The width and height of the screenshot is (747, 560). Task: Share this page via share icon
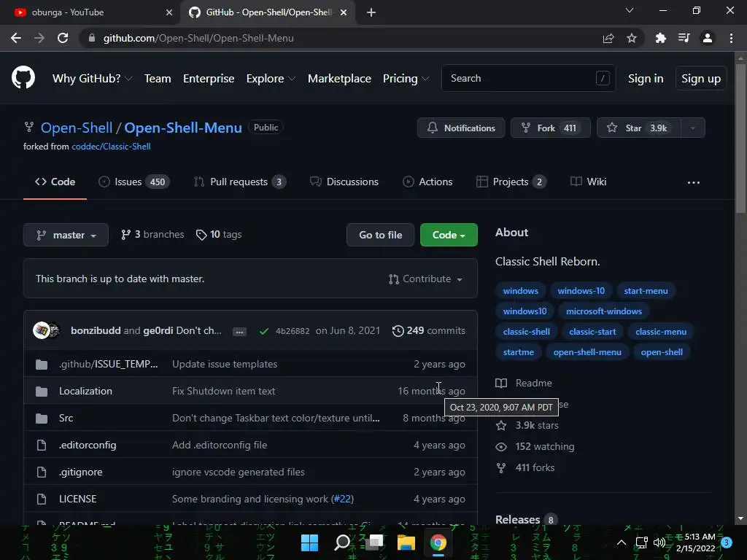pyautogui.click(x=608, y=38)
